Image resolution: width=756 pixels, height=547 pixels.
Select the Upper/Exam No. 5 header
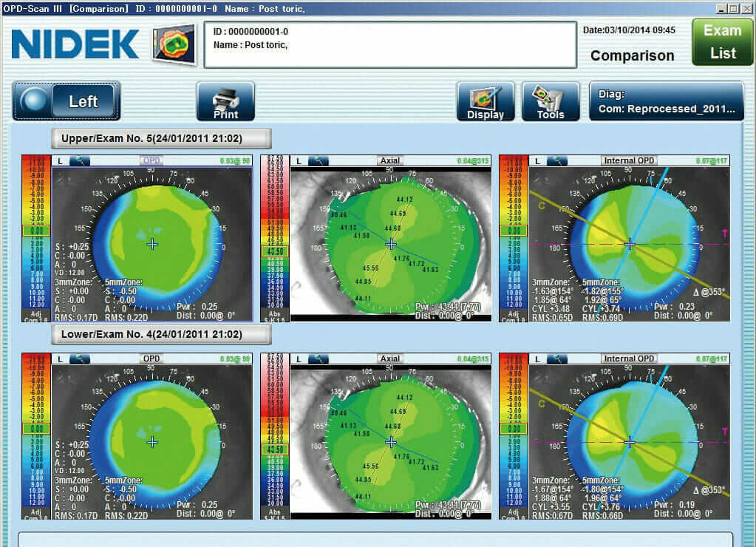[x=161, y=138]
